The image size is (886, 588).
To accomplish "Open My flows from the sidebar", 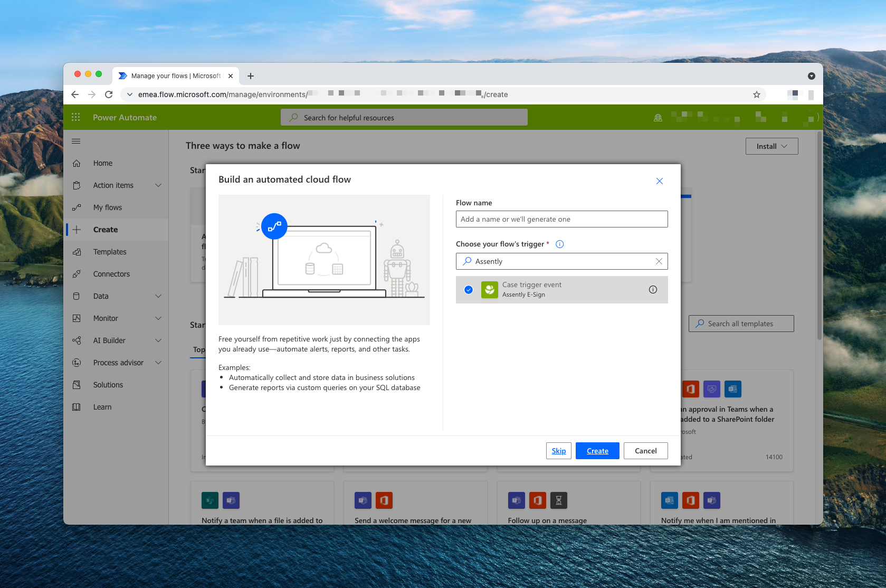I will click(107, 207).
